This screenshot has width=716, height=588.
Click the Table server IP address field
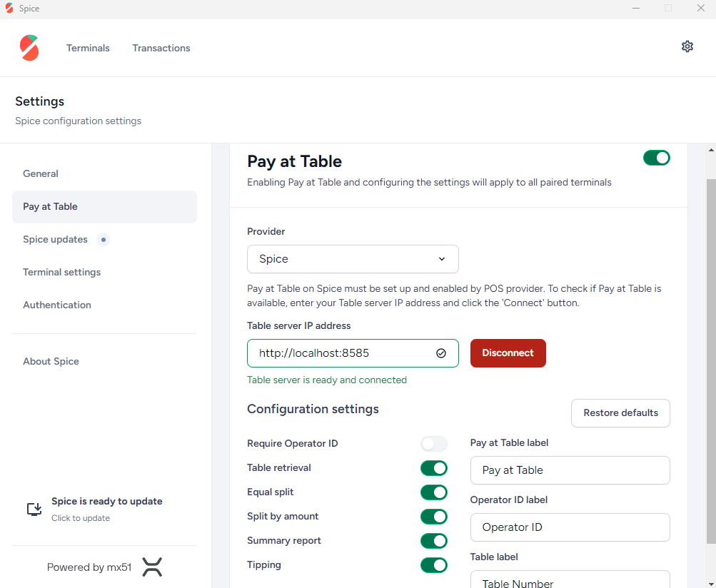[x=353, y=353]
